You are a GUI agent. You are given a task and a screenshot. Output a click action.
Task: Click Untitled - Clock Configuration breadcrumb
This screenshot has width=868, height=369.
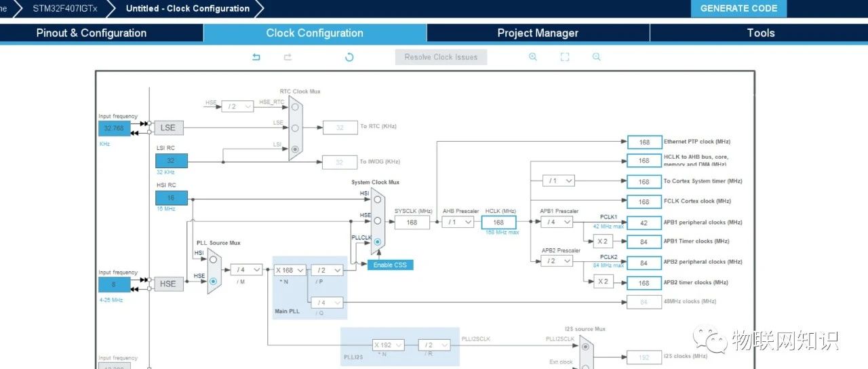tap(188, 8)
